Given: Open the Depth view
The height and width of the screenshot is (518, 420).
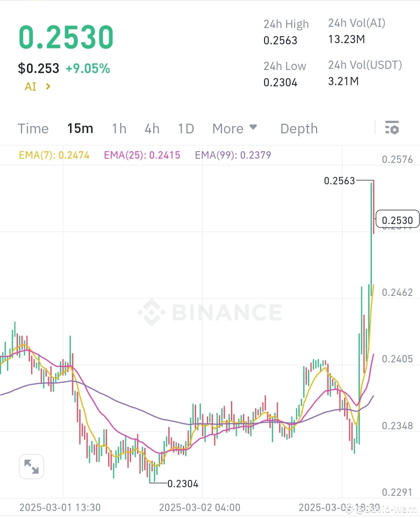Looking at the screenshot, I should tap(299, 128).
